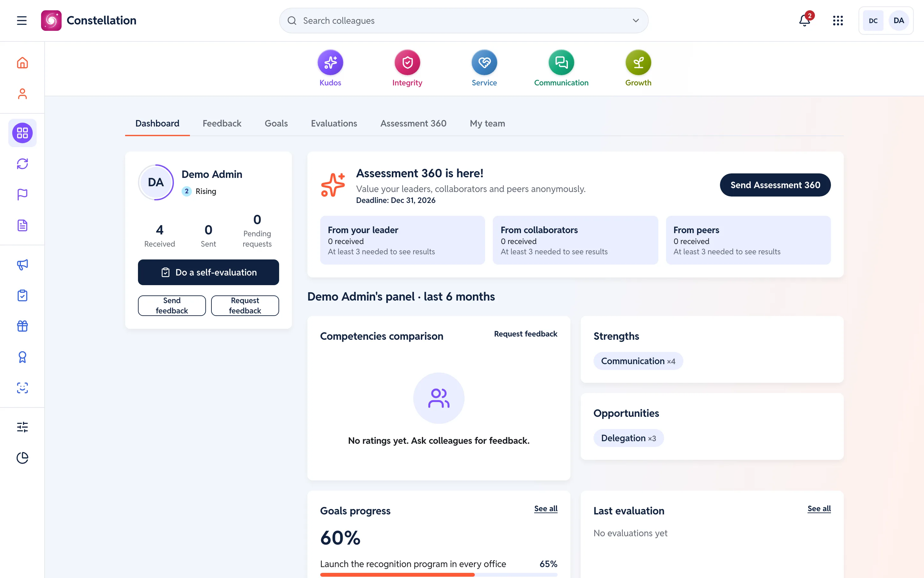The image size is (924, 578).
Task: Click See all in Goals progress
Action: pyautogui.click(x=546, y=508)
